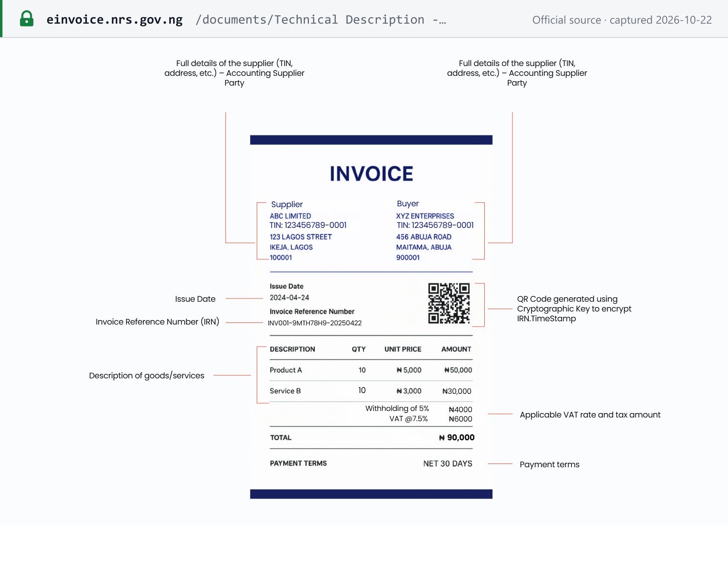728x570 pixels.
Task: Select the Buyer label
Action: coord(408,203)
